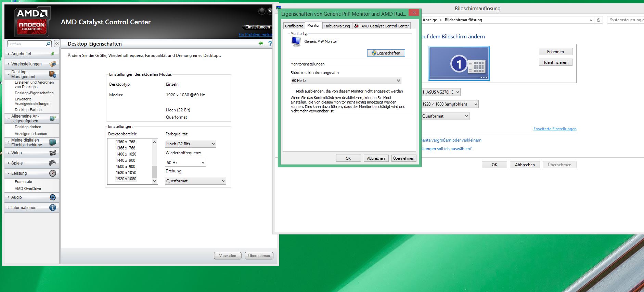The height and width of the screenshot is (292, 644).
Task: Select AMD OverDrive in the sidebar
Action: [x=28, y=188]
